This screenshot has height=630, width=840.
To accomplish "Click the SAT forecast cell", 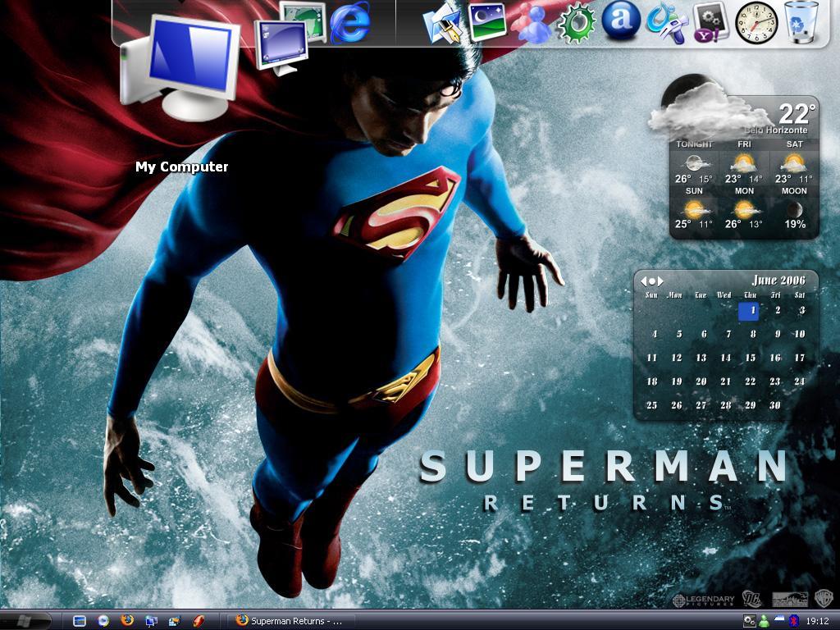I will coord(794,162).
